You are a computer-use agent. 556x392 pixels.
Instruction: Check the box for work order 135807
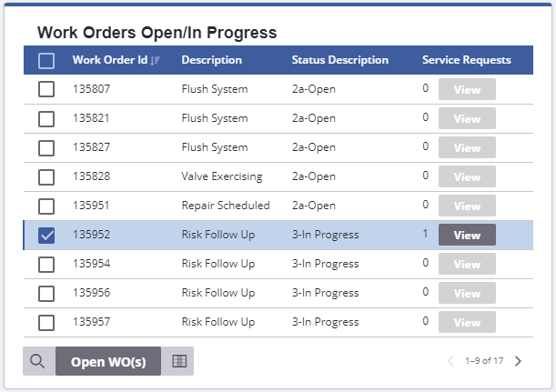(x=46, y=89)
